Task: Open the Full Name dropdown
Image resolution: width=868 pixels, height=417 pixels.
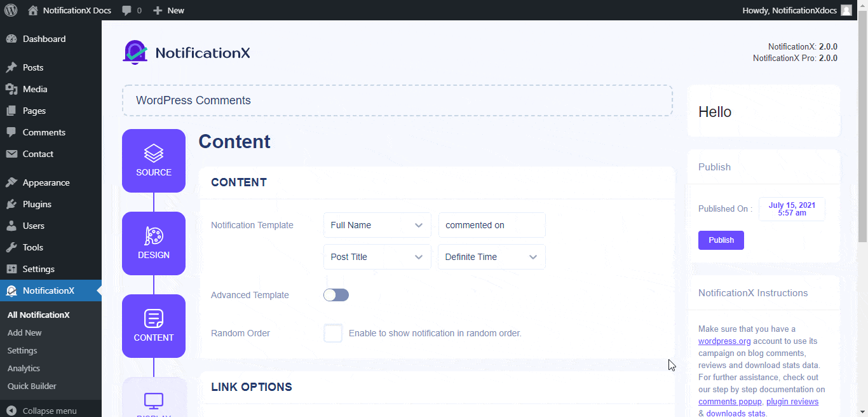Action: point(377,225)
